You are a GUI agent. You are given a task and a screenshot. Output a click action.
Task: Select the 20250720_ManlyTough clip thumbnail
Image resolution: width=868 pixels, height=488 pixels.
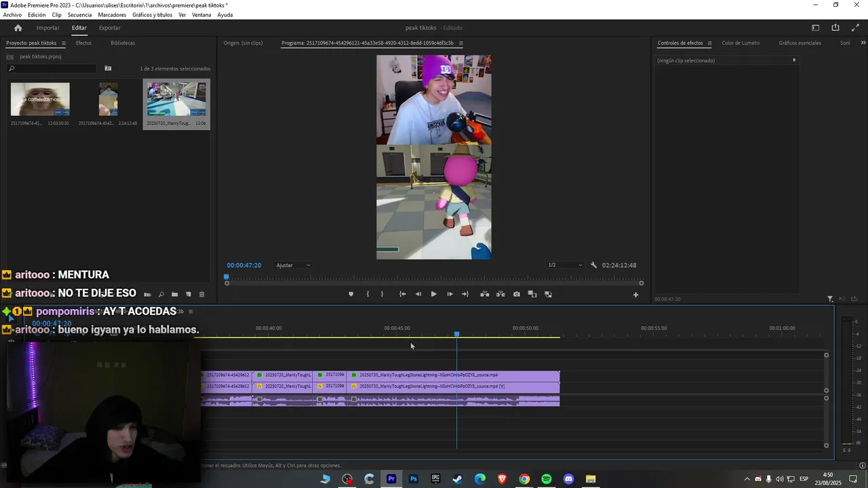[x=176, y=99]
